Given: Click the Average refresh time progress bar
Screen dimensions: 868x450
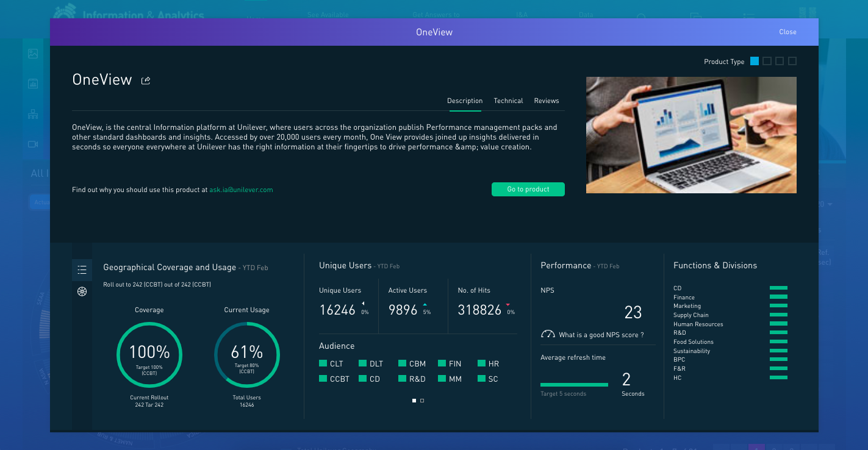Looking at the screenshot, I should [575, 385].
